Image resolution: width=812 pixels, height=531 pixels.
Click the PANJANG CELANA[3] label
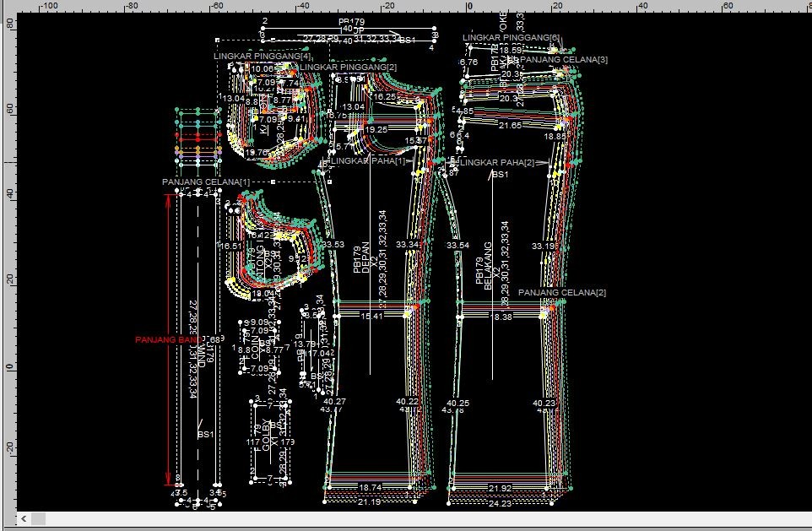coord(563,60)
